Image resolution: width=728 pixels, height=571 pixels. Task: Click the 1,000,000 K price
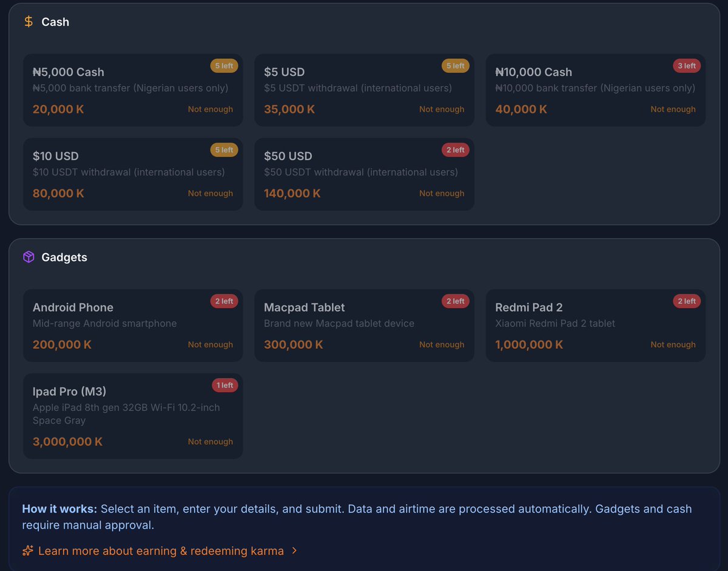[529, 345]
